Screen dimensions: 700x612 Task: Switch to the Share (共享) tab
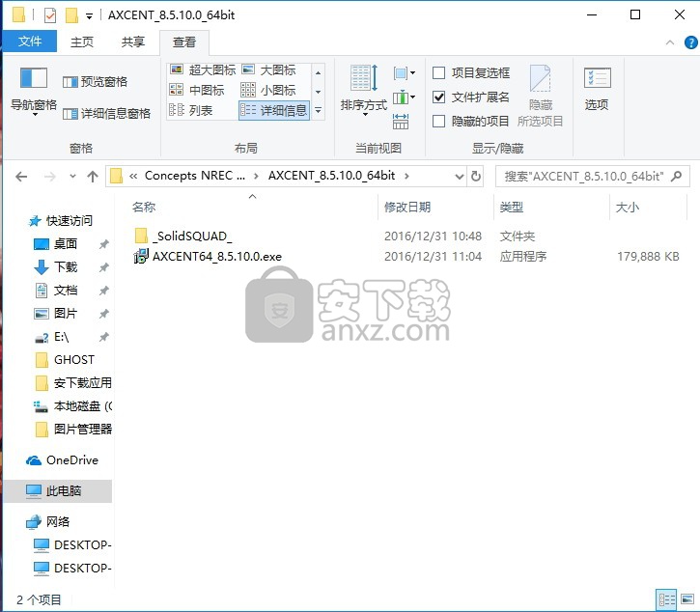click(133, 42)
